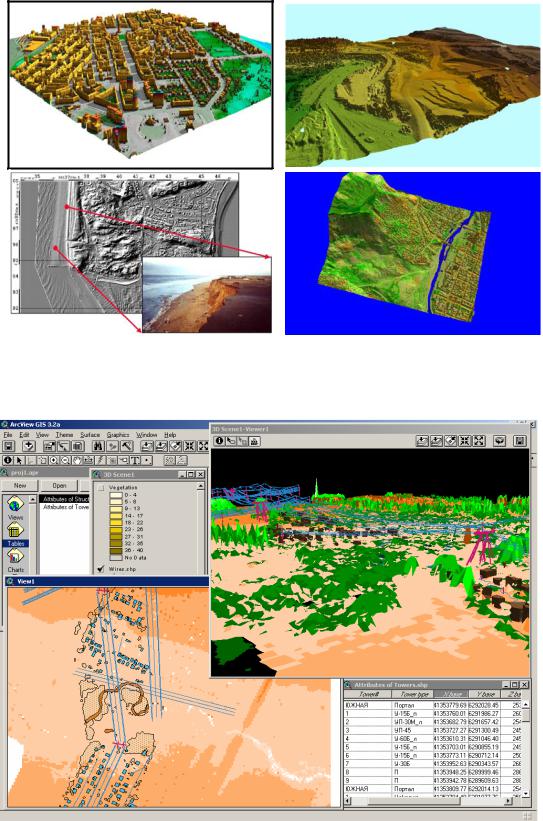Click Zoom to Full Extent in the 3D viewer toolbar
The image size is (543, 821).
[x=423, y=441]
